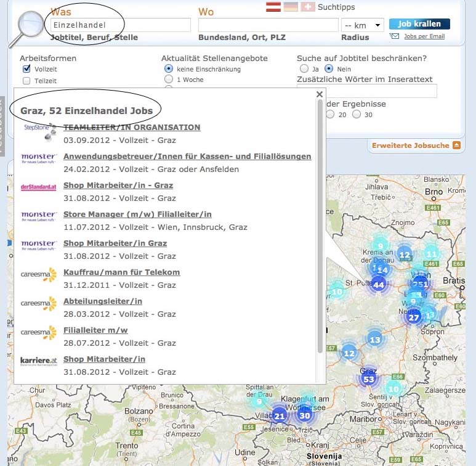Open the km radius dropdown
The width and height of the screenshot is (476, 466).
coord(363,25)
